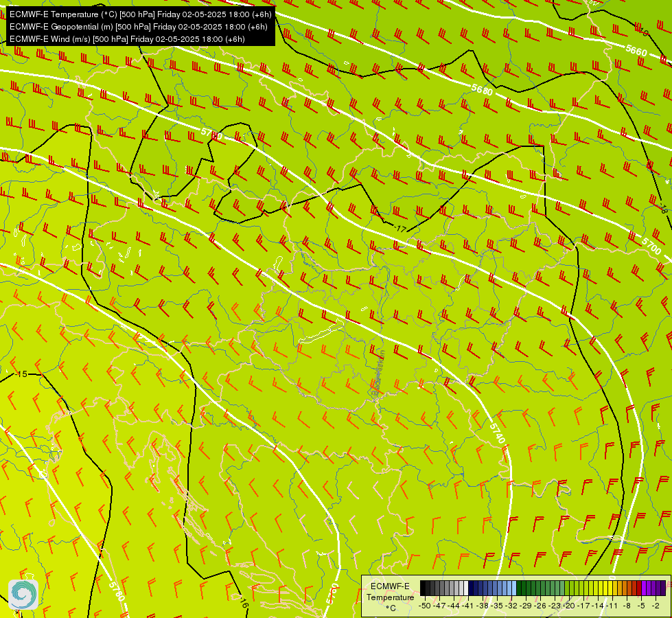Pick the bright purple legend swatch right of -5
The image size is (672, 618).
644,588
